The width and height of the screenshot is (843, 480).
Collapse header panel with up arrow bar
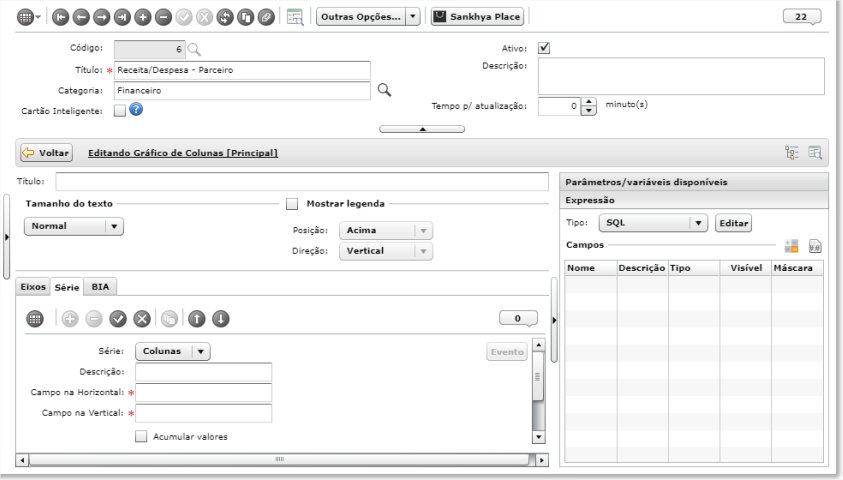point(422,129)
